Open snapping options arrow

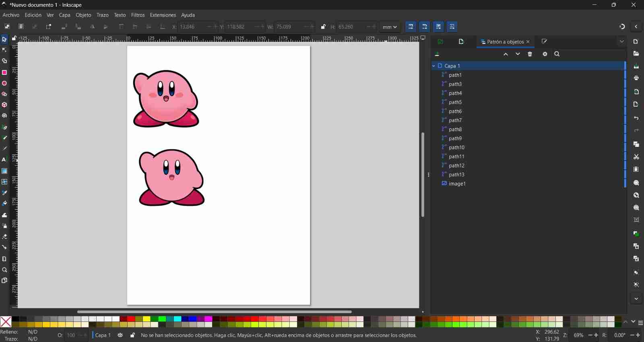tap(636, 27)
